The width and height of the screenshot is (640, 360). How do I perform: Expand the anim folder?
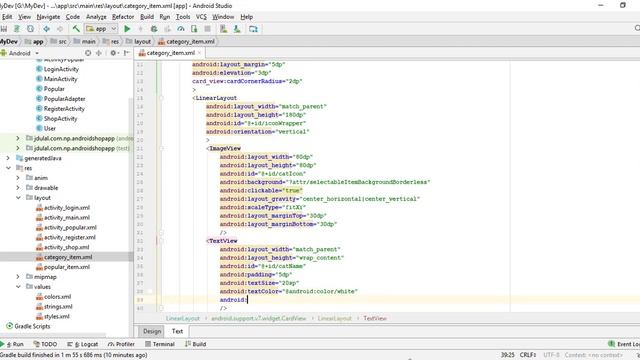click(18, 178)
